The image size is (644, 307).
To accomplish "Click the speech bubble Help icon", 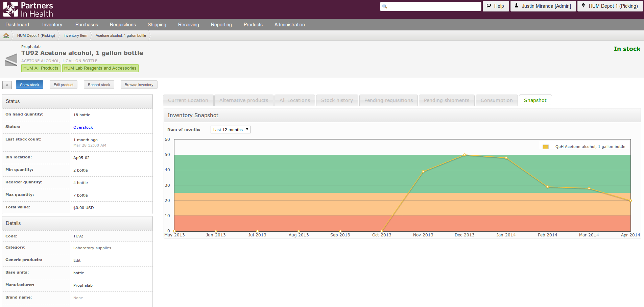I will 489,6.
